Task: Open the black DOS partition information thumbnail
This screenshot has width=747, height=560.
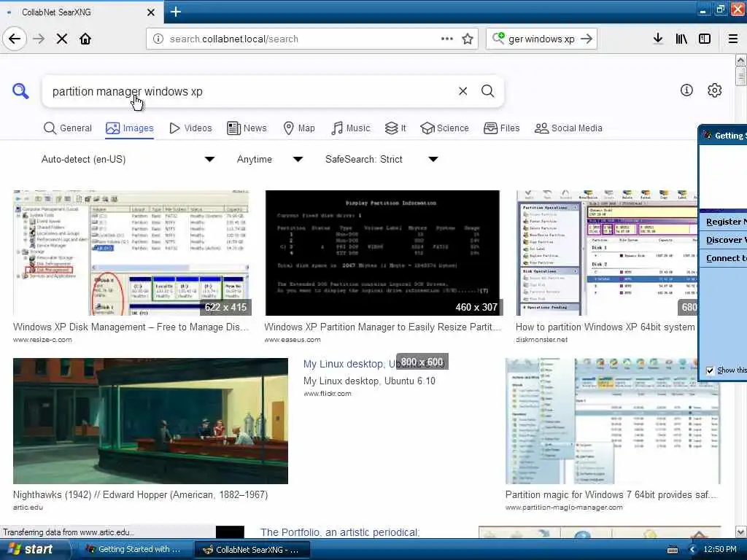Action: 382,253
